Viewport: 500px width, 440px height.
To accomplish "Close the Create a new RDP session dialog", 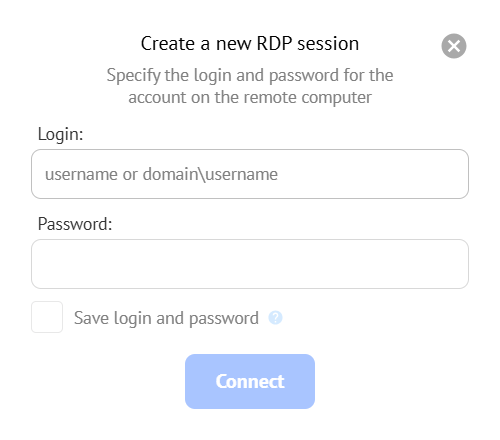I will pos(454,46).
